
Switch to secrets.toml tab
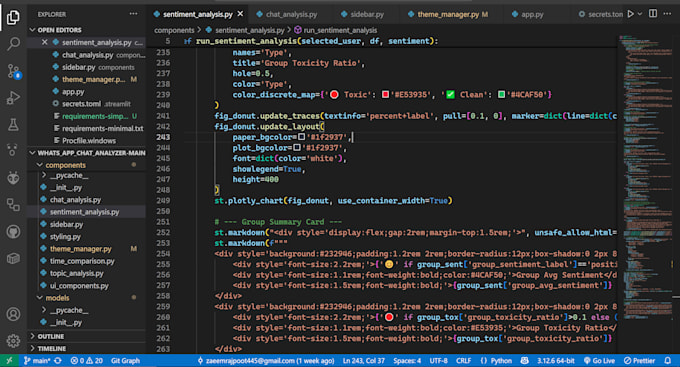pyautogui.click(x=600, y=14)
